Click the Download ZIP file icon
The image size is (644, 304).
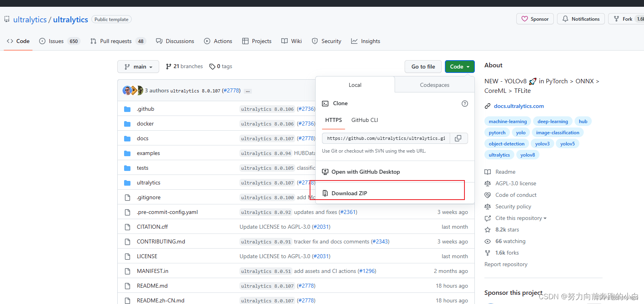click(325, 193)
